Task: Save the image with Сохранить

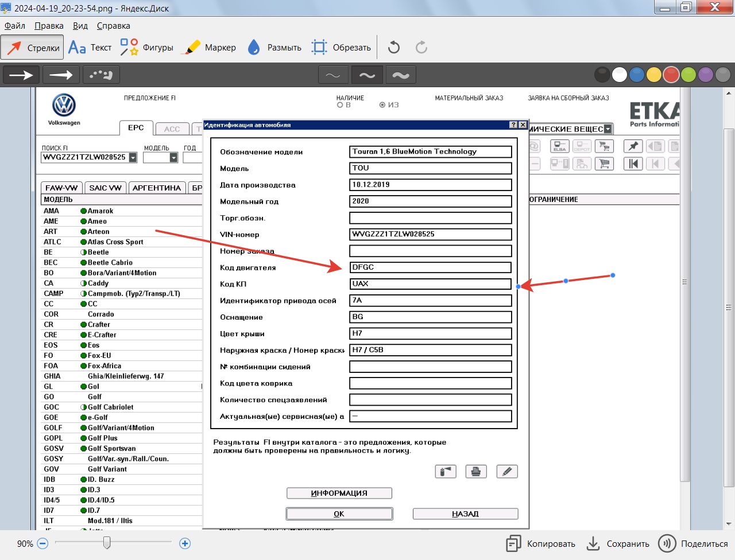Action: pyautogui.click(x=618, y=544)
